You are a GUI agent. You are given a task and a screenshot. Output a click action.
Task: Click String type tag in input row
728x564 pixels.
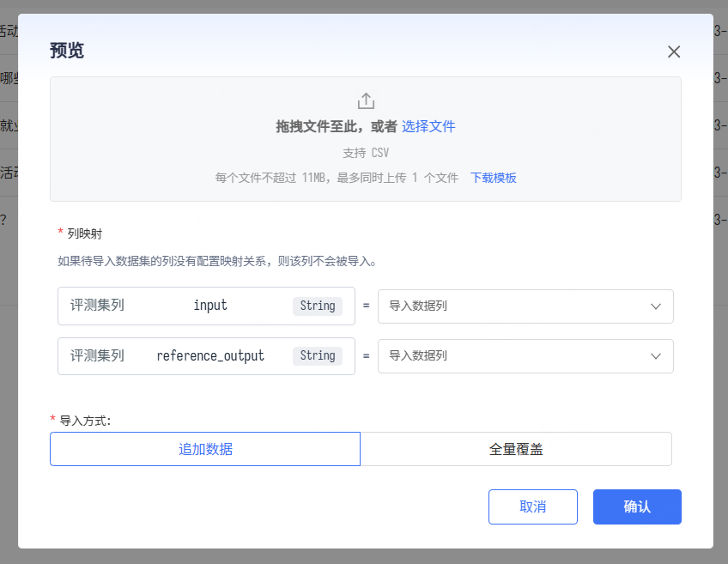318,306
